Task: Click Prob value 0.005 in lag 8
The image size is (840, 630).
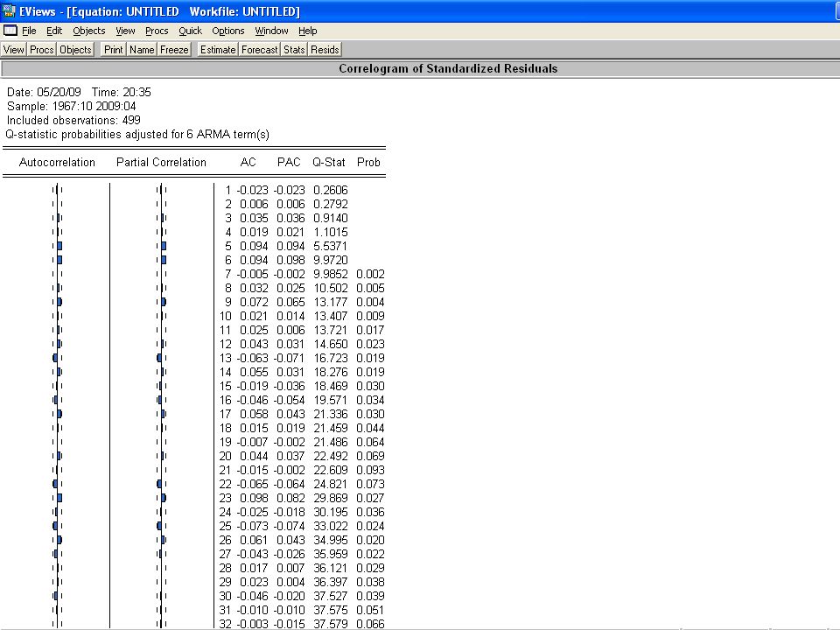Action: tap(370, 288)
